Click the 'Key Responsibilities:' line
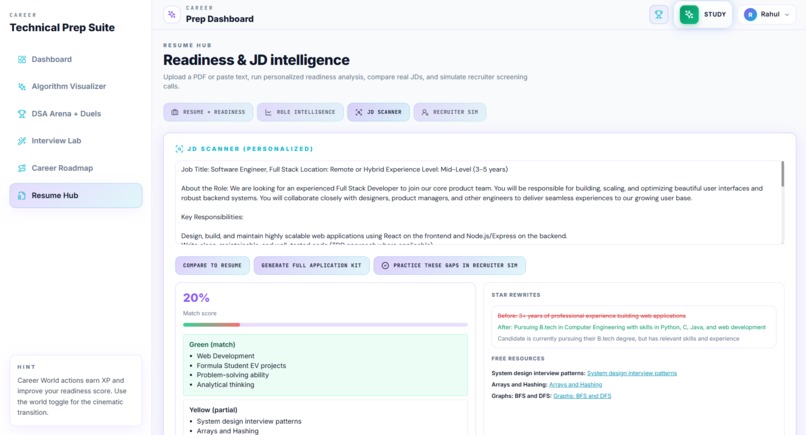 click(x=212, y=217)
